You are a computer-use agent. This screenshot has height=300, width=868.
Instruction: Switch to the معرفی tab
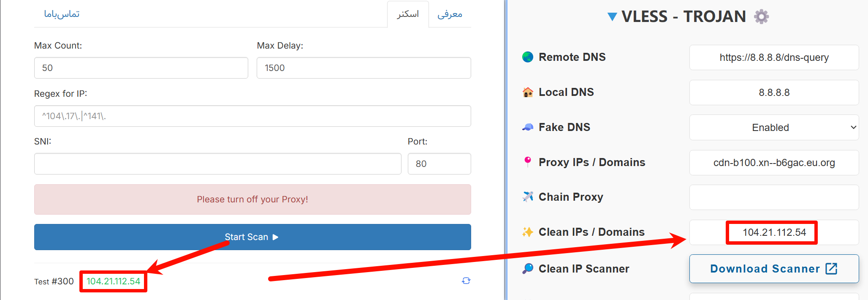(450, 14)
